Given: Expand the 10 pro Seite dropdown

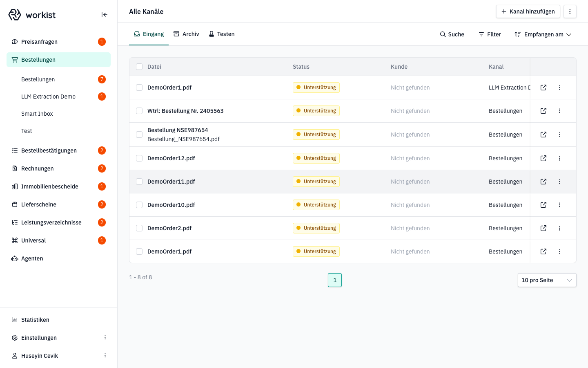Looking at the screenshot, I should pyautogui.click(x=547, y=280).
